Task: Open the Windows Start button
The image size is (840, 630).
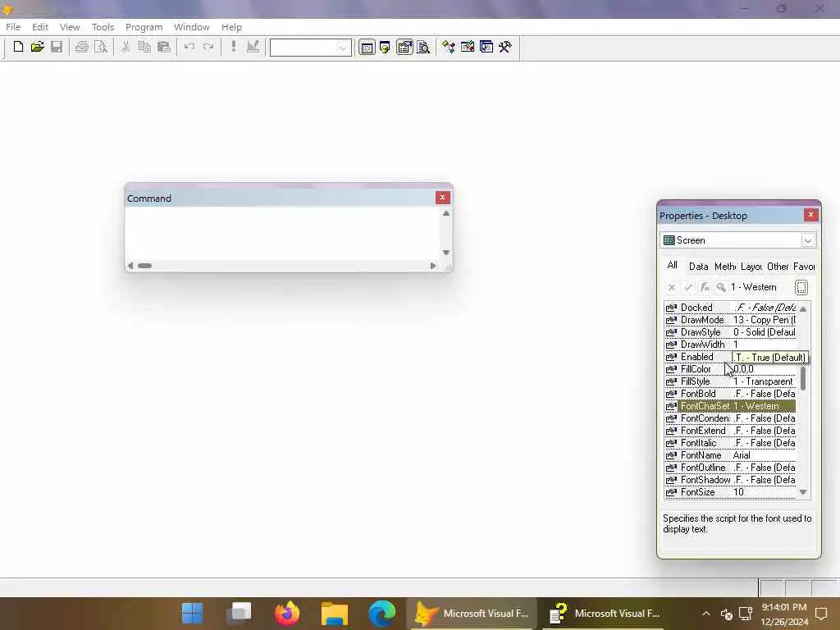Action: 192,614
